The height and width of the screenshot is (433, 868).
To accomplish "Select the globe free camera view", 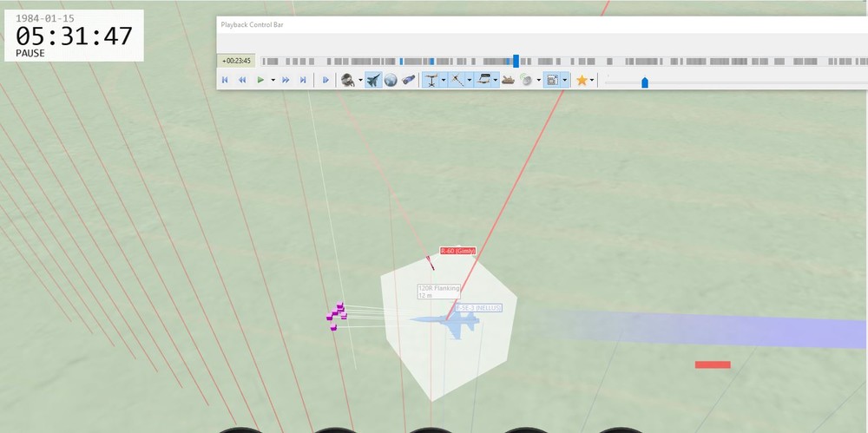I will click(x=391, y=81).
